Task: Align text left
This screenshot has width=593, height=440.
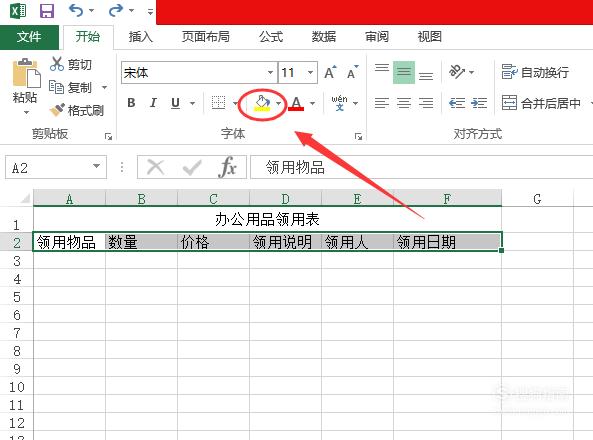Action: (x=382, y=103)
